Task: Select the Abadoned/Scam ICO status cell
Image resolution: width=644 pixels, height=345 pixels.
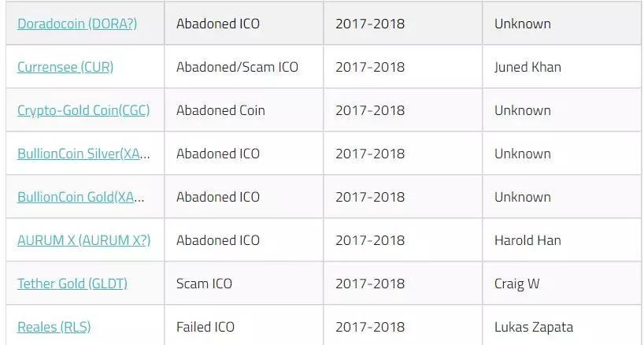Action: [237, 67]
